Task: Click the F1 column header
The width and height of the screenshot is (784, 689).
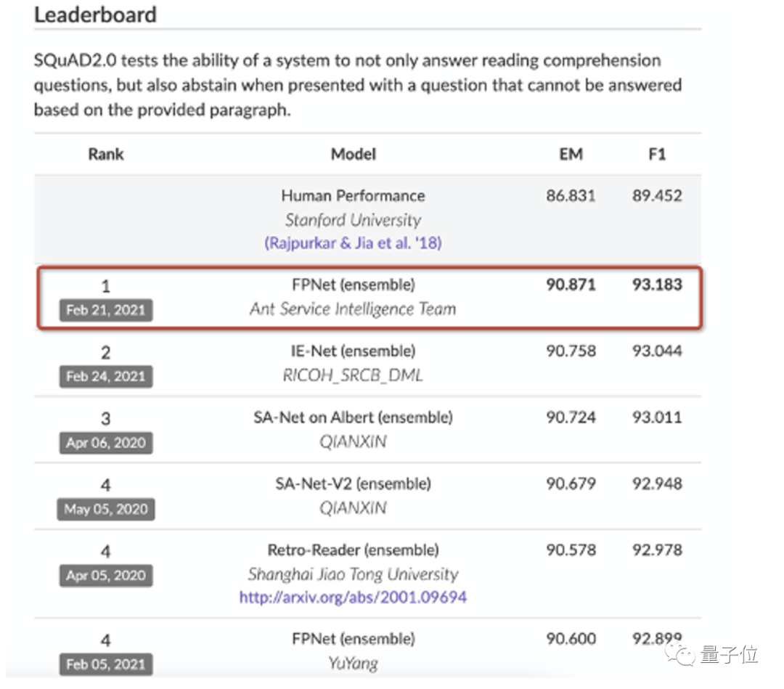Action: (657, 154)
